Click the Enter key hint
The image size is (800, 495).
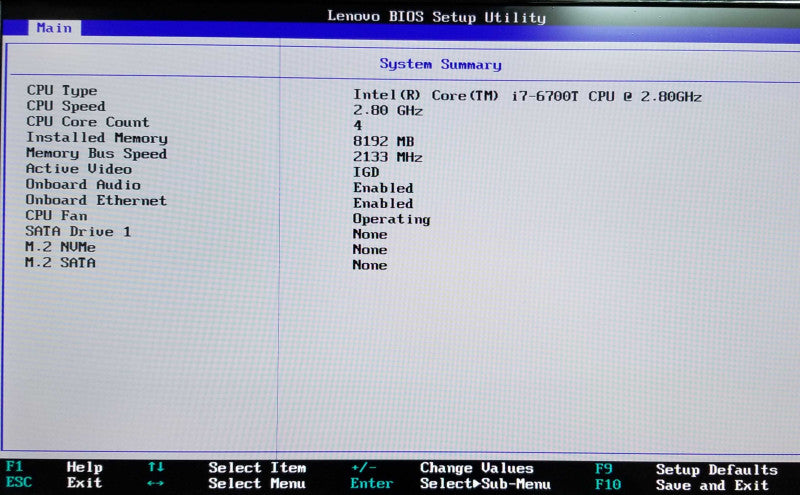[372, 483]
